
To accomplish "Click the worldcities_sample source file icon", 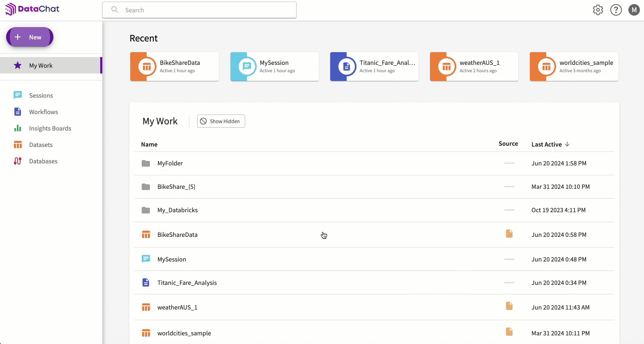I will (509, 332).
